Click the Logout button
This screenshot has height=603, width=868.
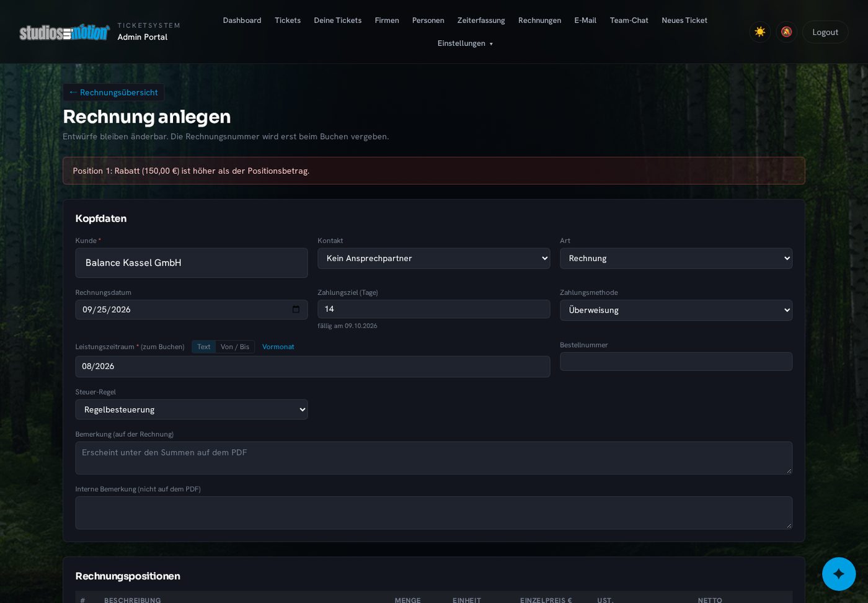pyautogui.click(x=825, y=32)
